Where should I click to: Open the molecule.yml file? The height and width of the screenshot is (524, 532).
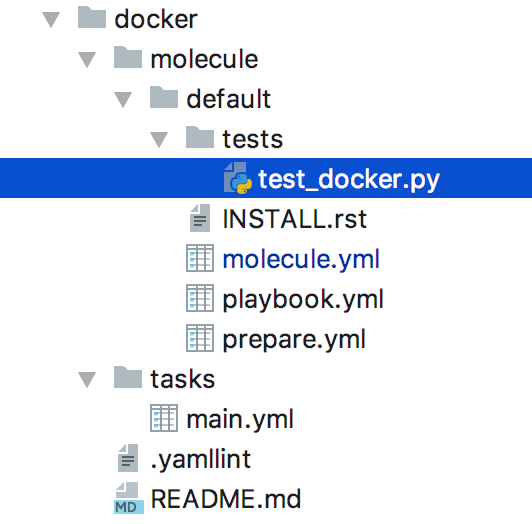pos(301,259)
